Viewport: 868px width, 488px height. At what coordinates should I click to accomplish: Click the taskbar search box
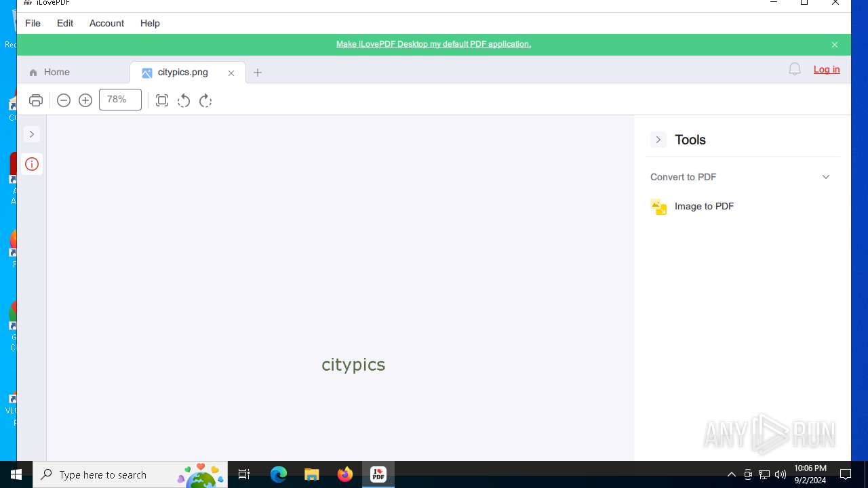(130, 474)
